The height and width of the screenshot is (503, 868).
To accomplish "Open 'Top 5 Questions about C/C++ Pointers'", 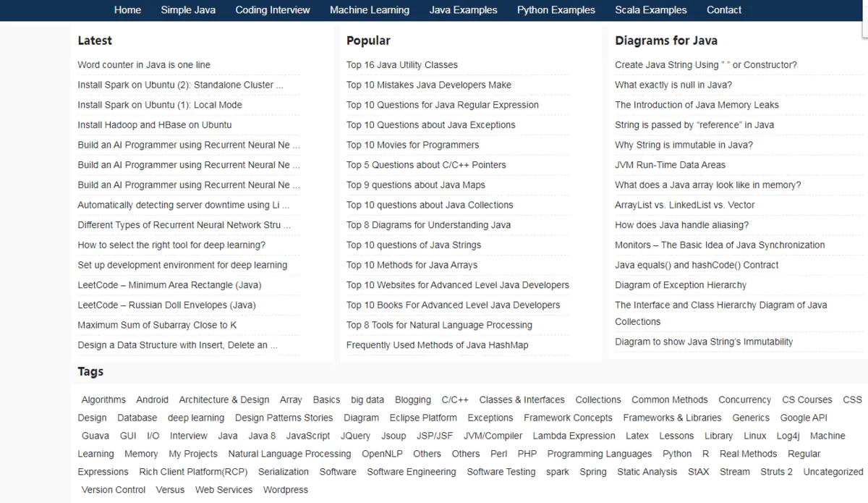I will pyautogui.click(x=426, y=165).
